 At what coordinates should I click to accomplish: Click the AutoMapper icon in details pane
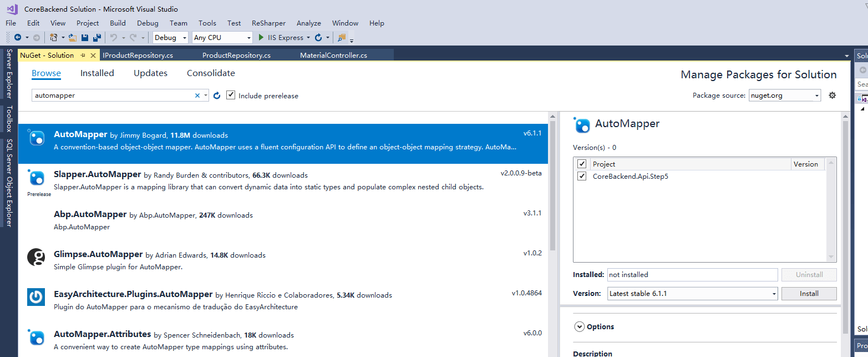[582, 125]
